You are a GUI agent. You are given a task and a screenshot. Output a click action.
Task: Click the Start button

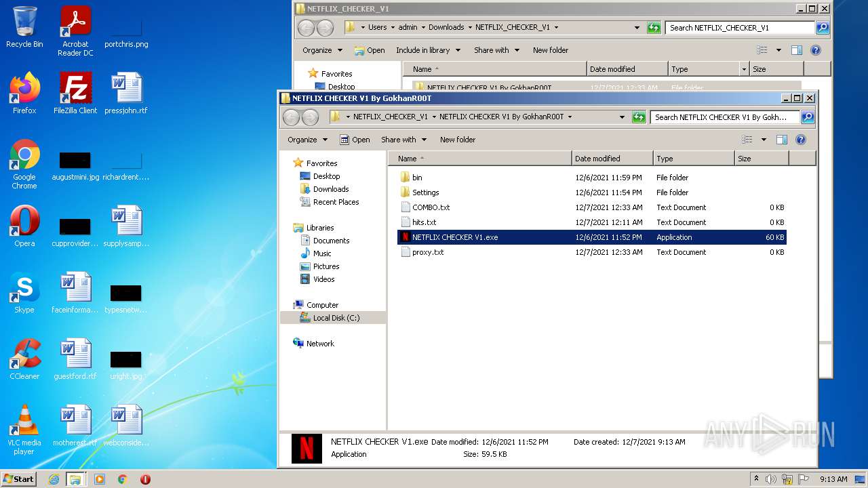[18, 479]
